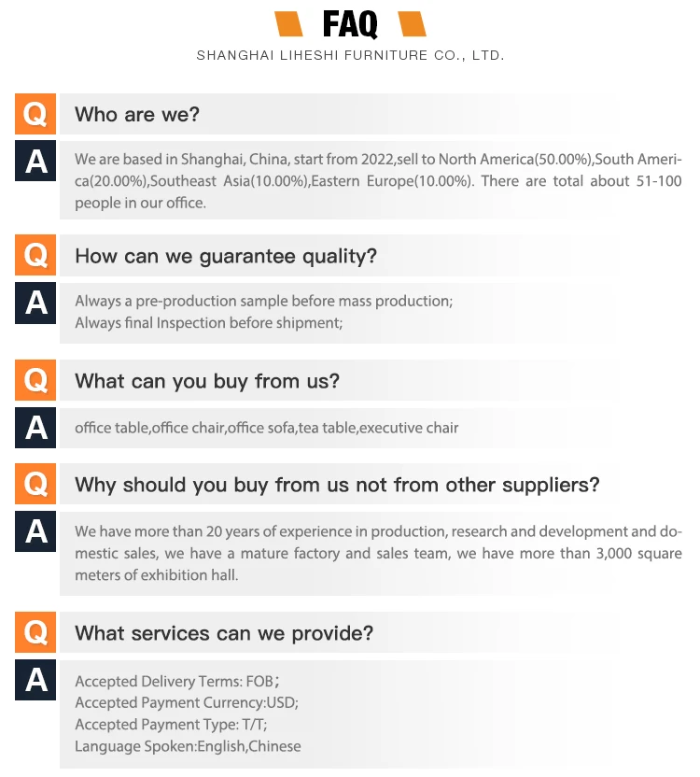Click the orange Q icon beside 'Who are we?'

coord(35,114)
